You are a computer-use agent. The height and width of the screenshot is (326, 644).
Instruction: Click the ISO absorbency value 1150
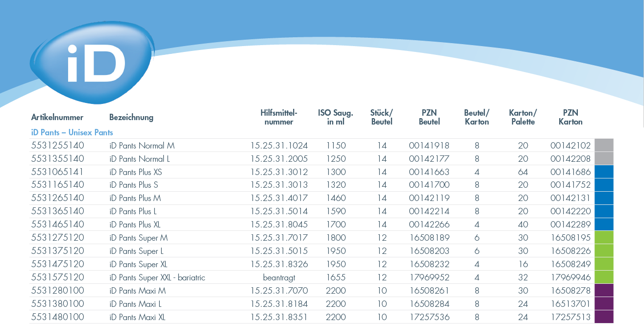[x=336, y=146]
